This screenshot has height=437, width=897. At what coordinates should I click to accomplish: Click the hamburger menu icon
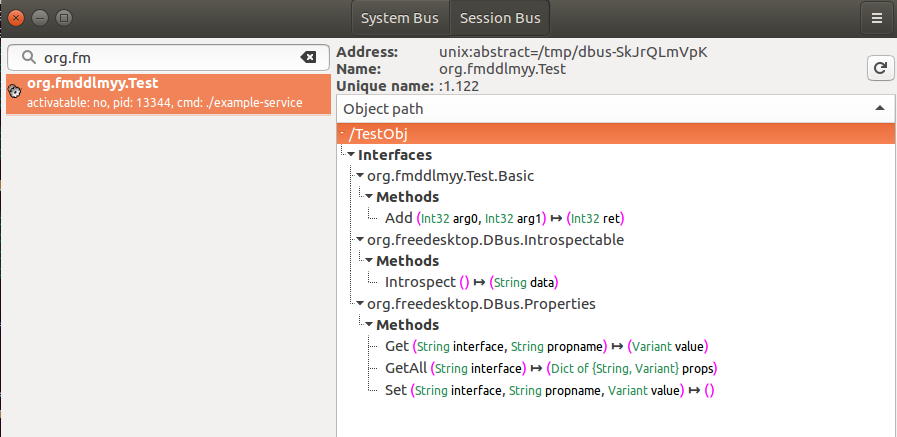877,18
